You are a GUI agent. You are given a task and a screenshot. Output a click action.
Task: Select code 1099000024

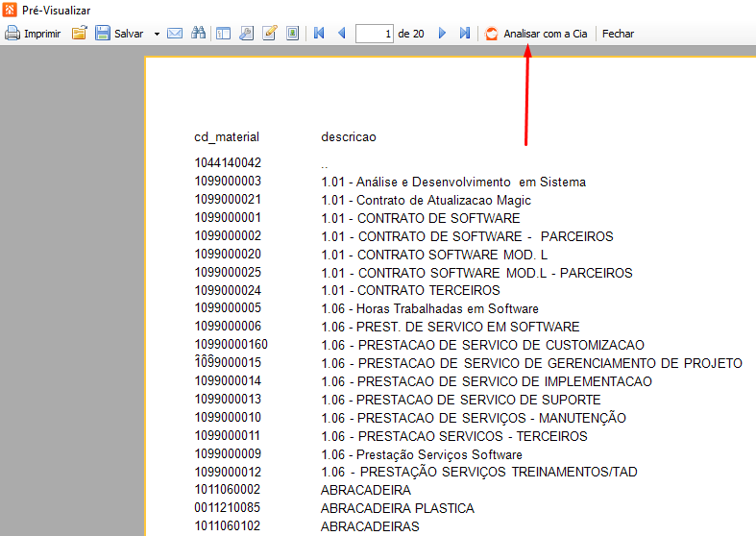coord(228,291)
